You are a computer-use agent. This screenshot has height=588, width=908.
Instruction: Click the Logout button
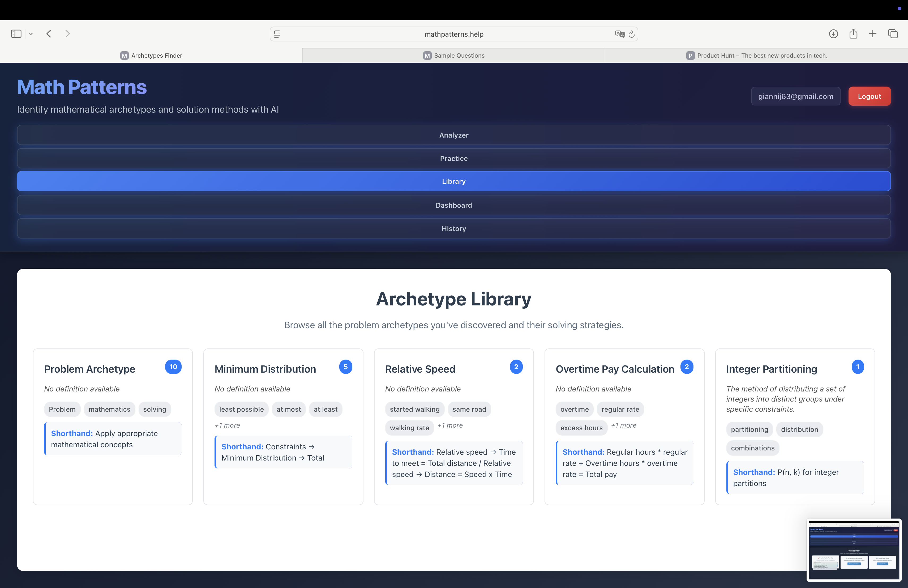click(x=869, y=96)
